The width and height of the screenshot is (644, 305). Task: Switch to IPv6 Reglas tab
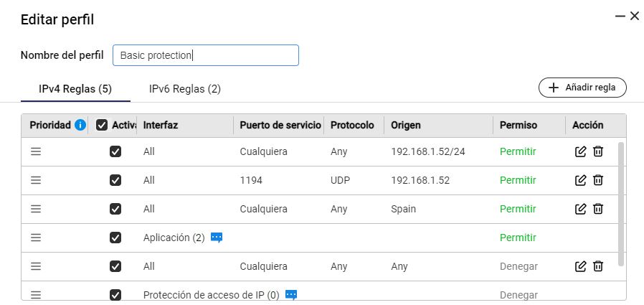tap(184, 89)
